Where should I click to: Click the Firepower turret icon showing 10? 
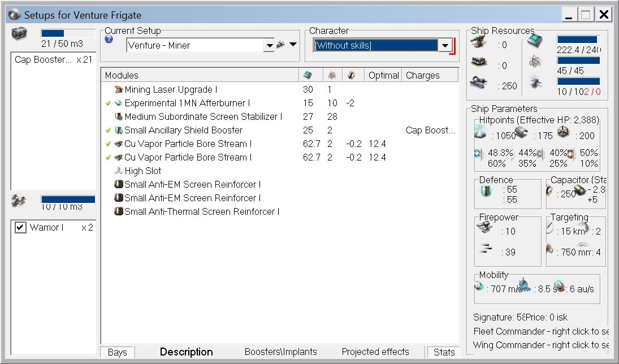pos(484,227)
